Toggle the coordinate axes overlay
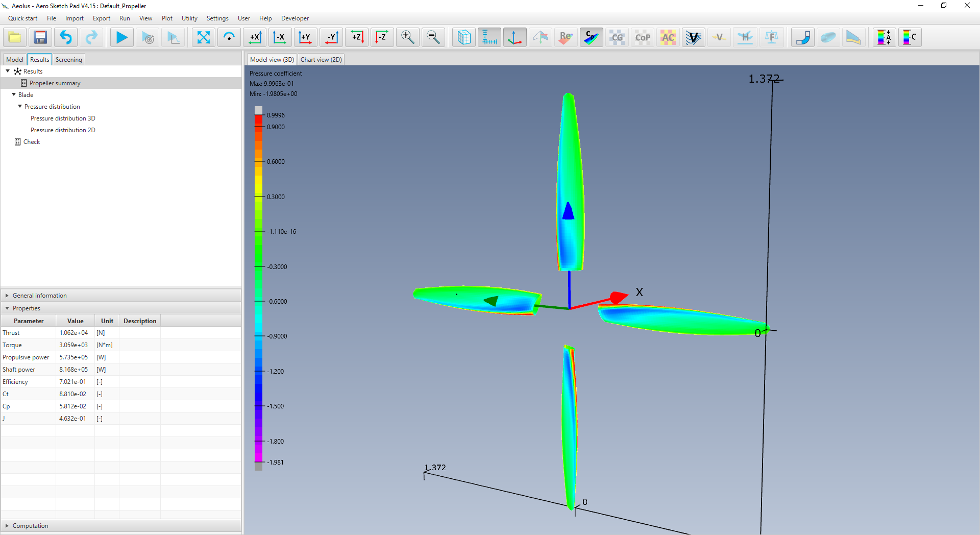The width and height of the screenshot is (980, 535). tap(514, 37)
